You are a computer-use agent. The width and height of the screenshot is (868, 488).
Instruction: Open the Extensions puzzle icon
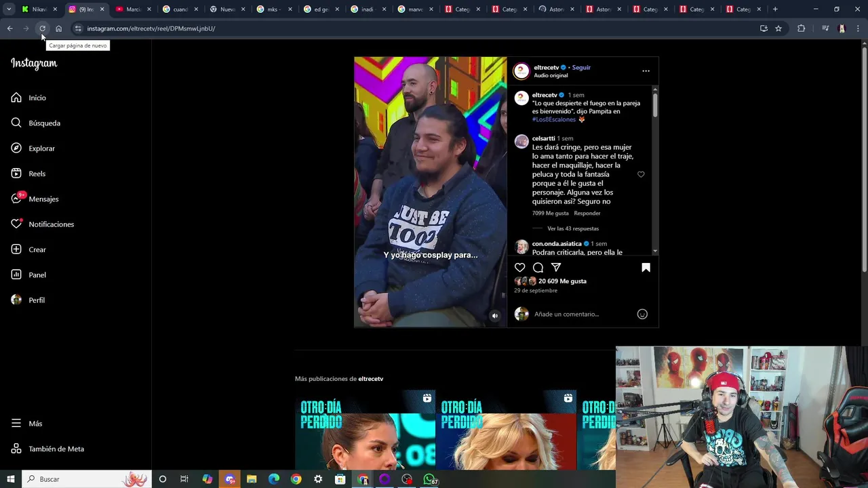click(x=801, y=28)
